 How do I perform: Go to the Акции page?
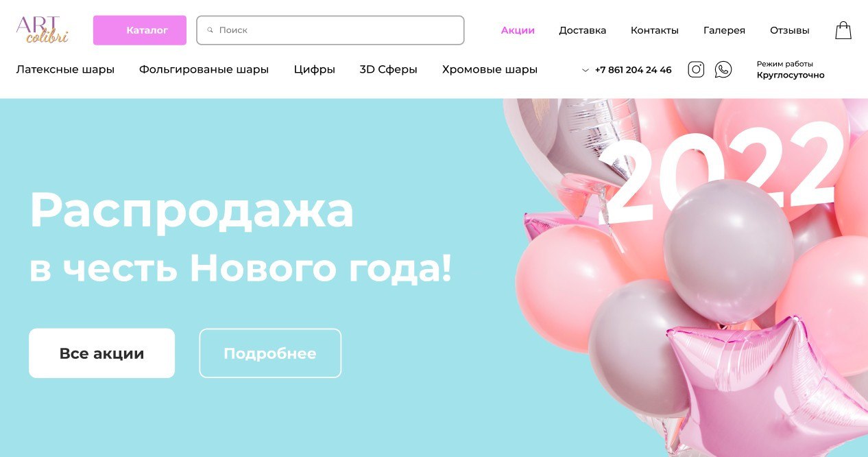click(518, 30)
